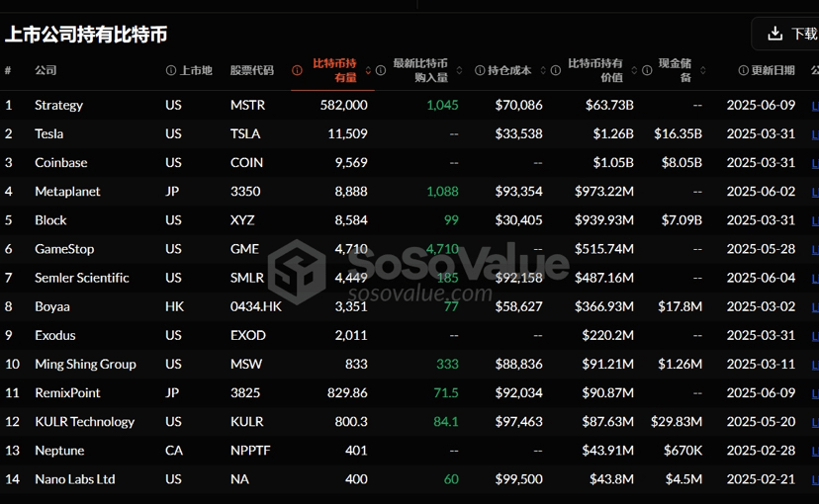Sort by 比特币持有量 using its sort arrows

click(x=368, y=70)
